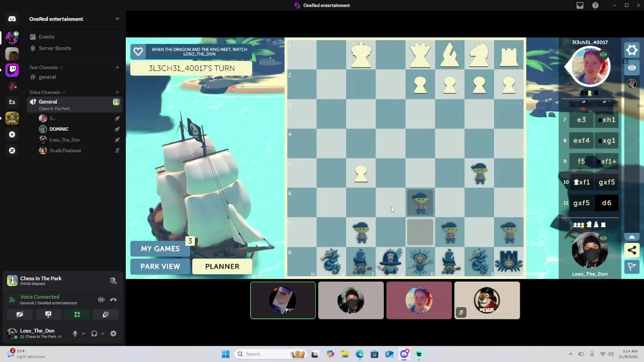Open Discord inbox icon in title bar
The width and height of the screenshot is (644, 362).
coord(580,6)
